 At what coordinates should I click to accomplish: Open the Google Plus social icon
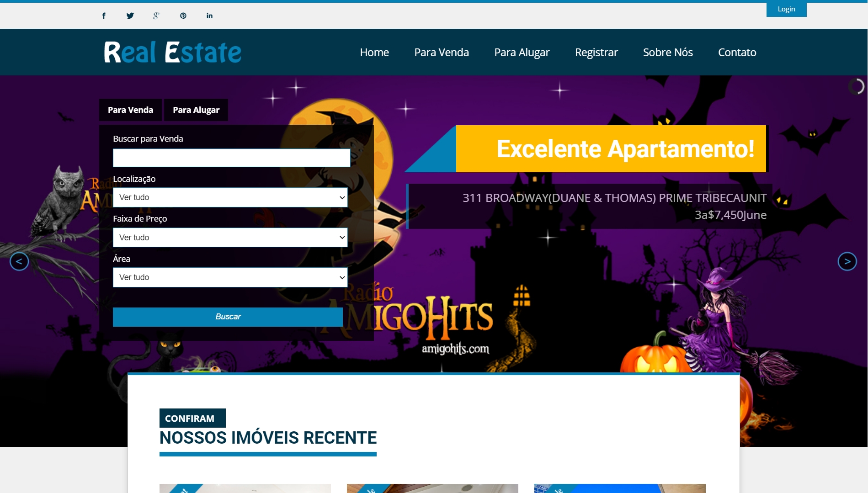156,16
